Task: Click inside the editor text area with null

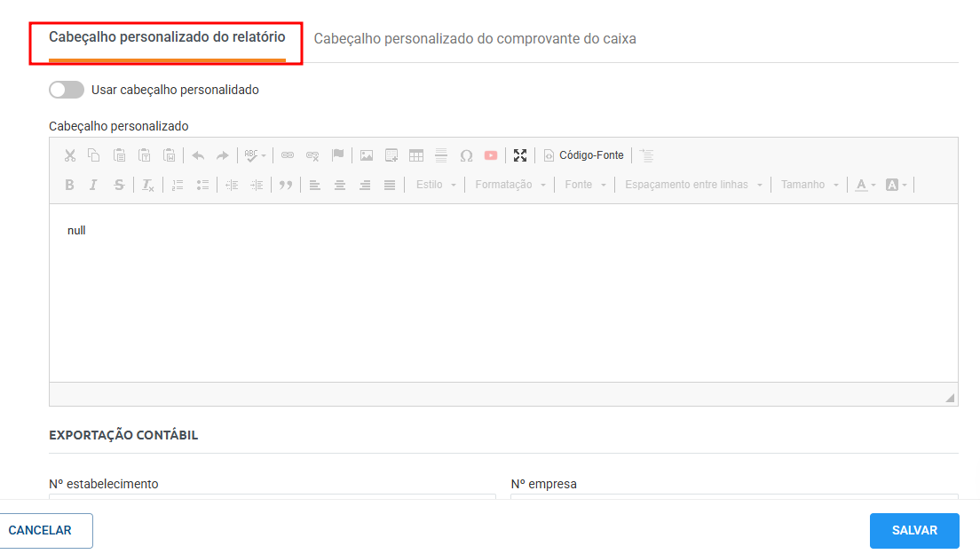Action: (x=503, y=293)
